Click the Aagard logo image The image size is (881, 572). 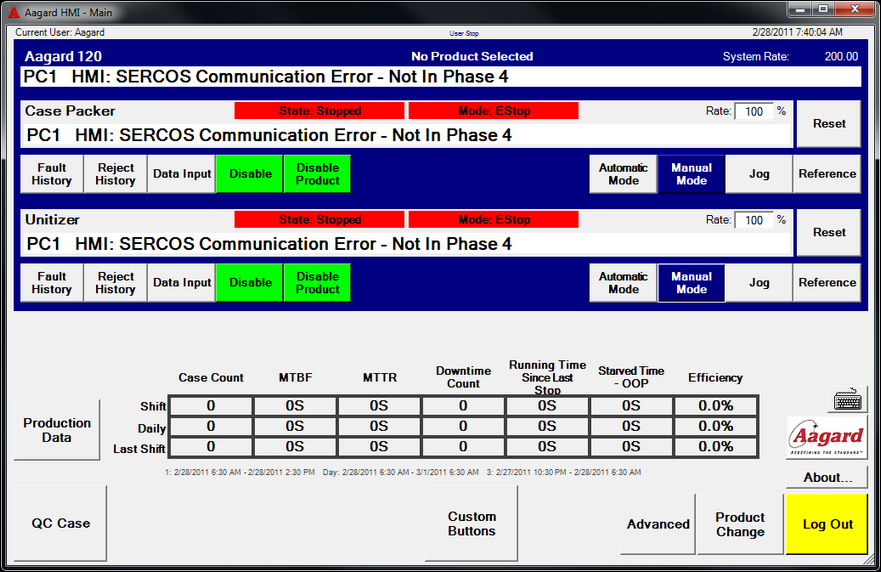click(826, 437)
